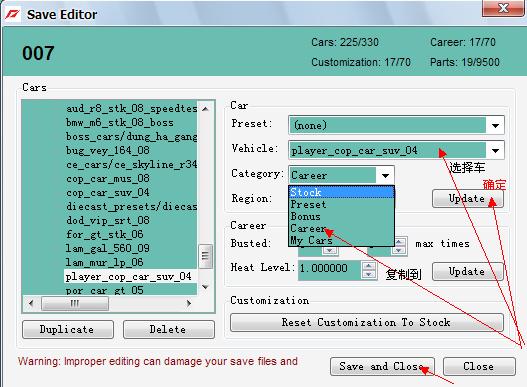Click the Busted spinner down arrow

[329, 250]
